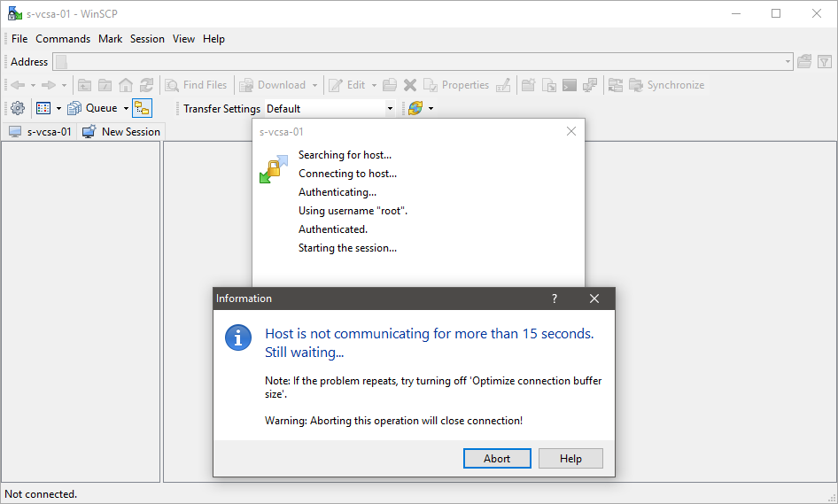The height and width of the screenshot is (504, 838).
Task: Expand the Forward history dropdown arrow
Action: (x=64, y=85)
